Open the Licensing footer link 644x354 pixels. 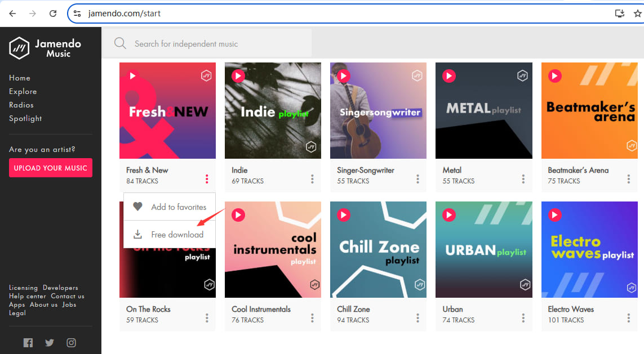pos(24,288)
